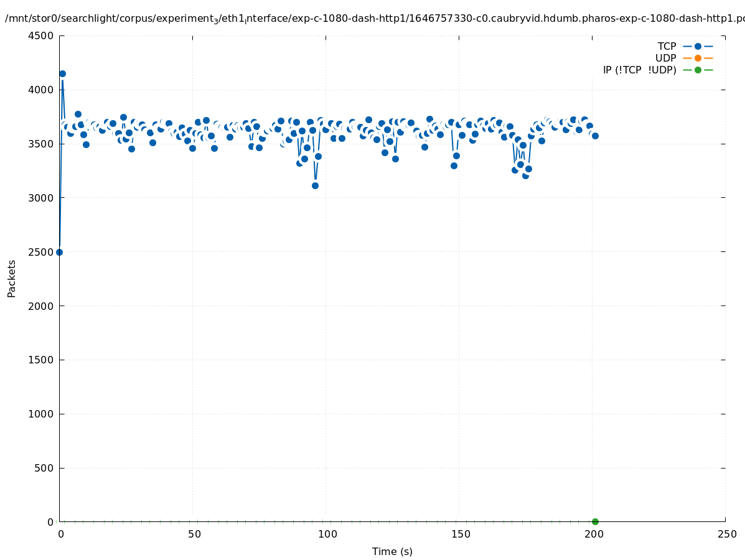Image resolution: width=745 pixels, height=560 pixels.
Task: Select the 150 x-axis tick label
Action: click(x=460, y=534)
